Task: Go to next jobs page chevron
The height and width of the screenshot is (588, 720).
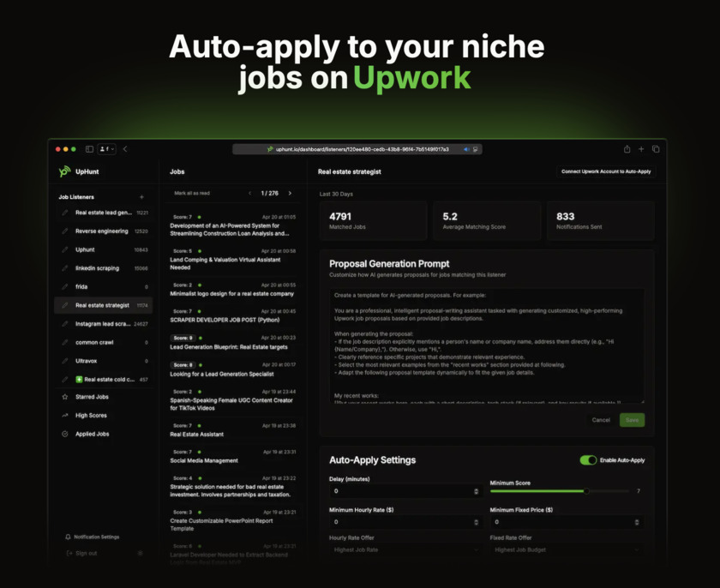Action: pos(290,193)
